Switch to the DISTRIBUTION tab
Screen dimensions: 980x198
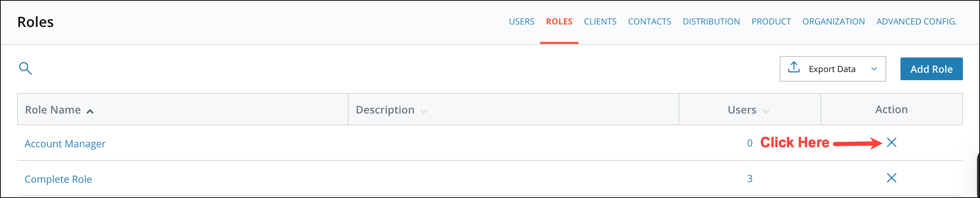coord(711,22)
